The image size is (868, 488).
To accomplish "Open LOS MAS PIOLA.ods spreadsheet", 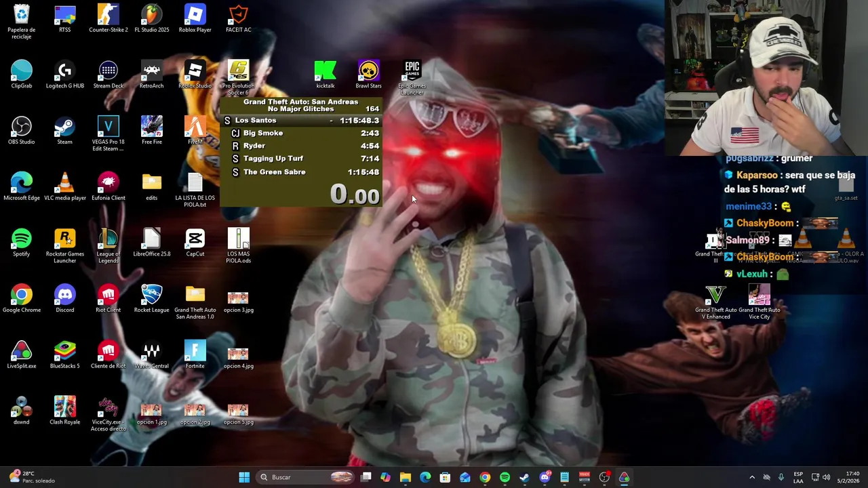I will (239, 245).
